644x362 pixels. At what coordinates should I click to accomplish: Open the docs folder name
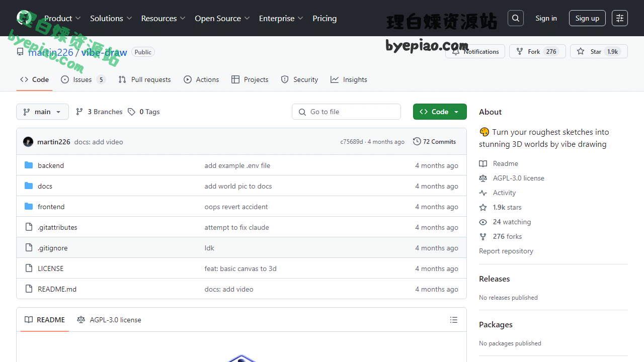(45, 186)
